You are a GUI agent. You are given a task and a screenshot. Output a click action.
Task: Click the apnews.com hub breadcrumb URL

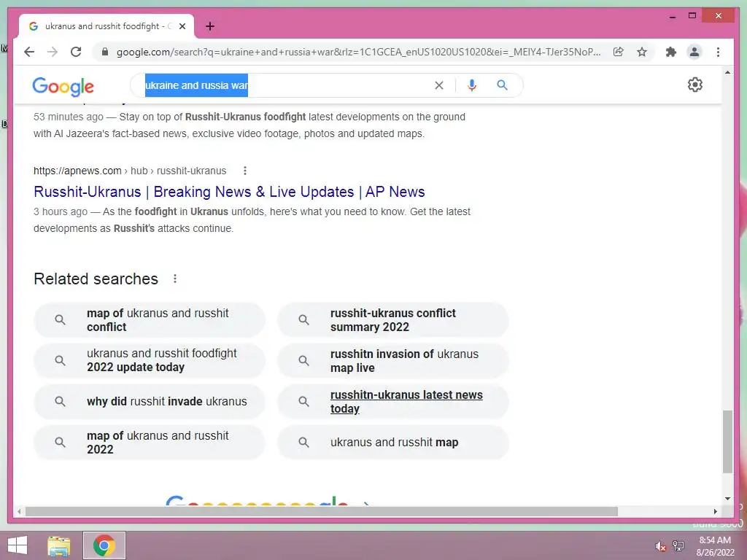click(130, 171)
